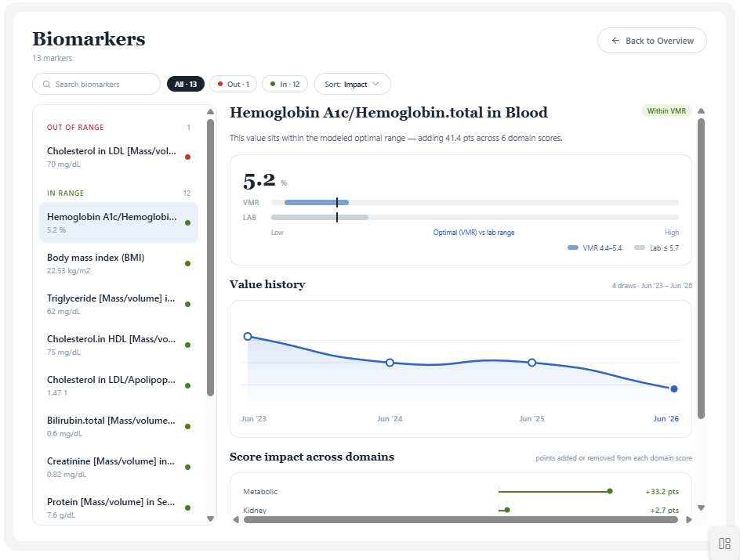Select the All · 13 filter chip
This screenshot has width=740, height=560.
click(x=186, y=84)
